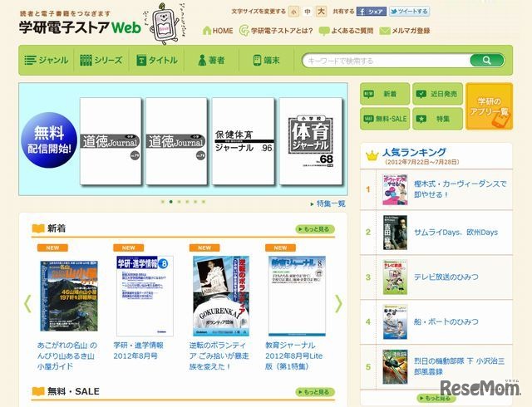The width and height of the screenshot is (532, 407).
Task: Select the first carousel dot
Action: [163, 202]
